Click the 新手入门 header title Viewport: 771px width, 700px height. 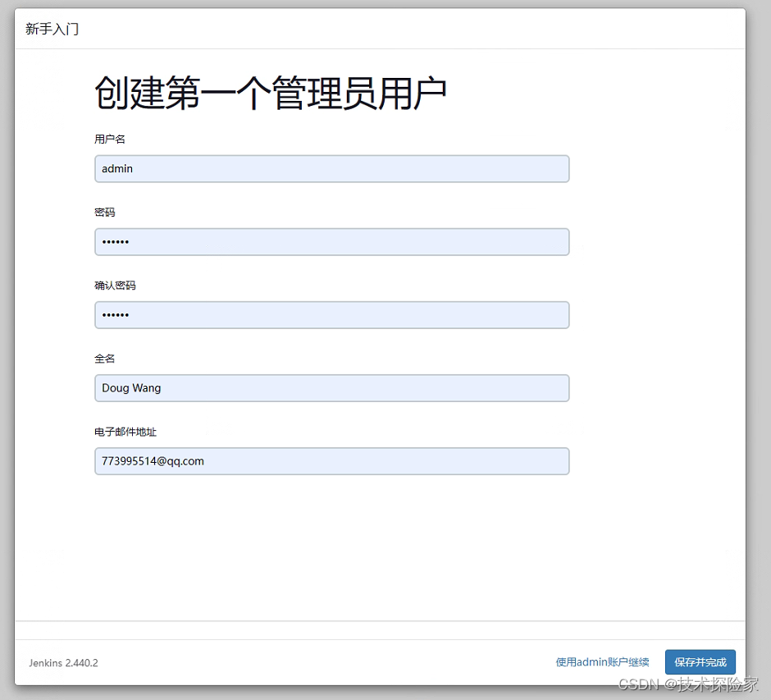pyautogui.click(x=52, y=29)
